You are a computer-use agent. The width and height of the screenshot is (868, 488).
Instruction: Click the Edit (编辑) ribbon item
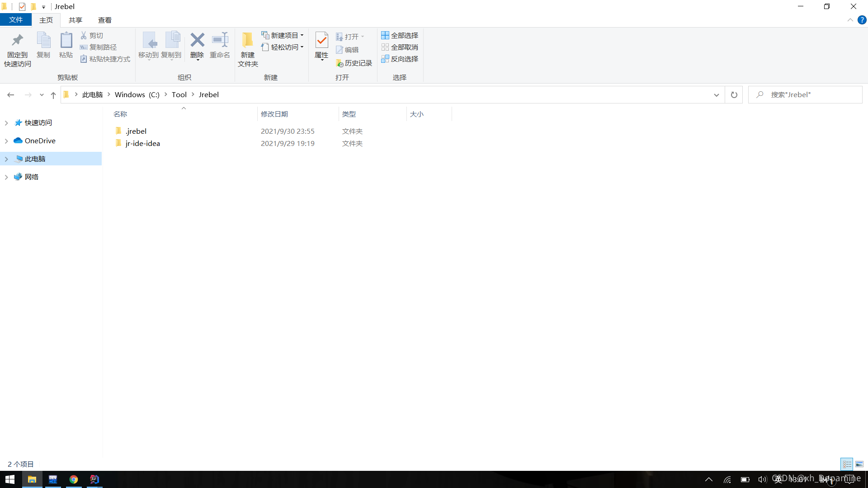click(347, 50)
